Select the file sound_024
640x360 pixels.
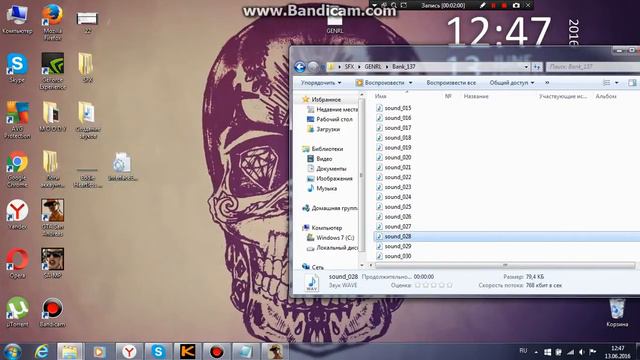(393, 197)
